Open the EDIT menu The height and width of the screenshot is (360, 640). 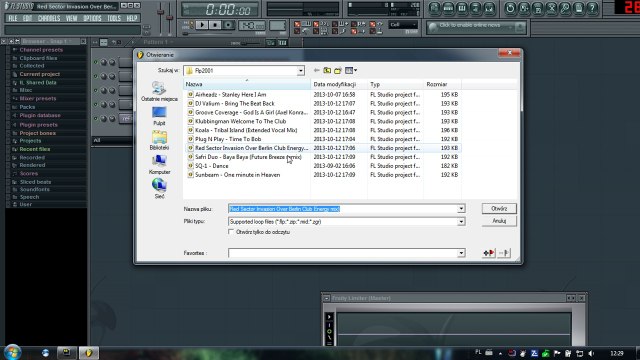click(x=27, y=18)
